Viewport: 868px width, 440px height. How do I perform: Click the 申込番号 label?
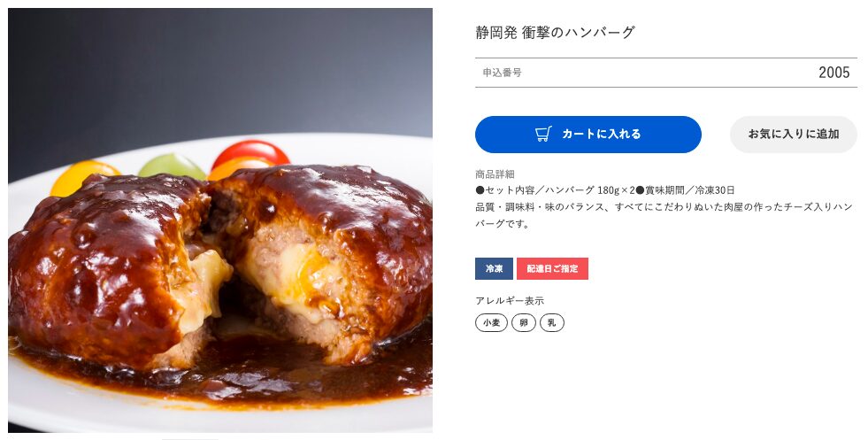click(502, 73)
